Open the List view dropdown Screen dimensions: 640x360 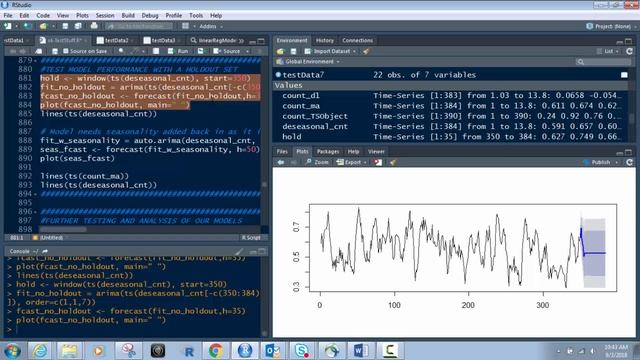coord(608,51)
